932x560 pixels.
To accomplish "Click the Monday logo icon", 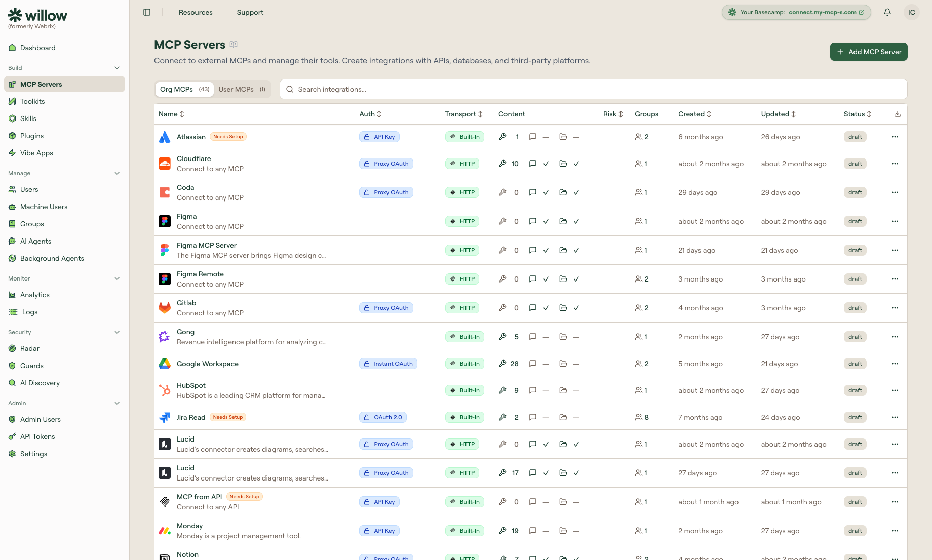I will (x=165, y=531).
